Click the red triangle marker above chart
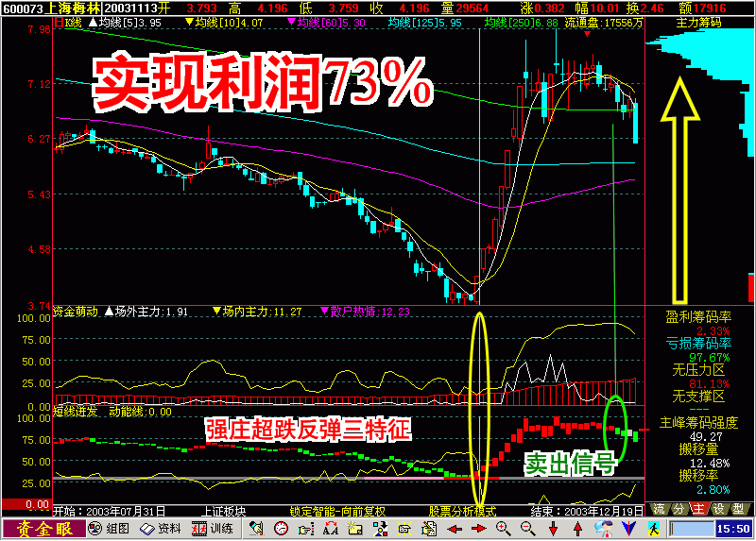 587,34
